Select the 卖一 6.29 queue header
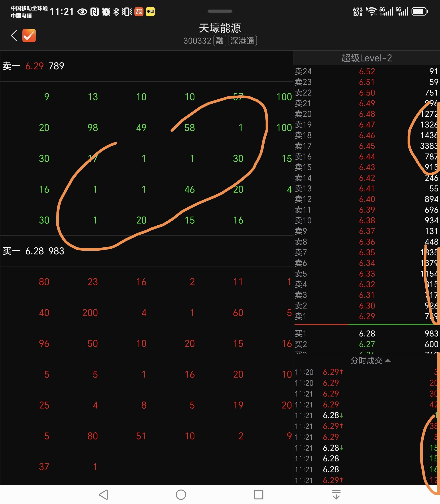The width and height of the screenshot is (440, 504). 33,66
